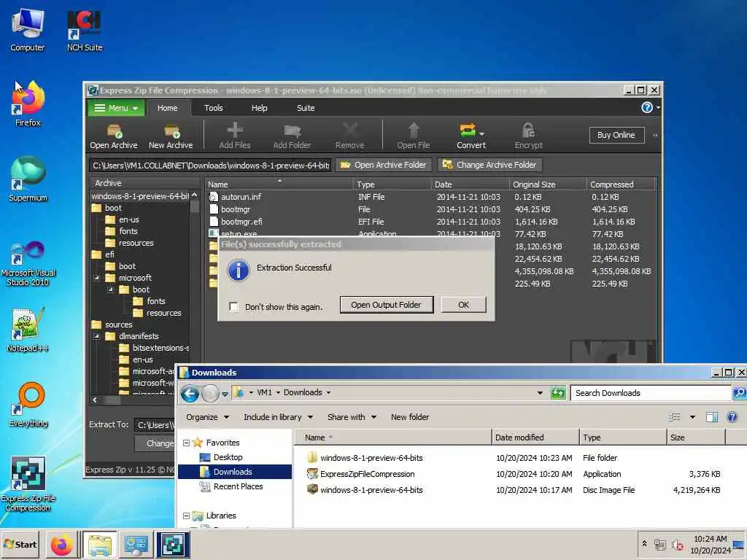Image resolution: width=747 pixels, height=560 pixels.
Task: Open the Computer desktop icon
Action: point(28,29)
